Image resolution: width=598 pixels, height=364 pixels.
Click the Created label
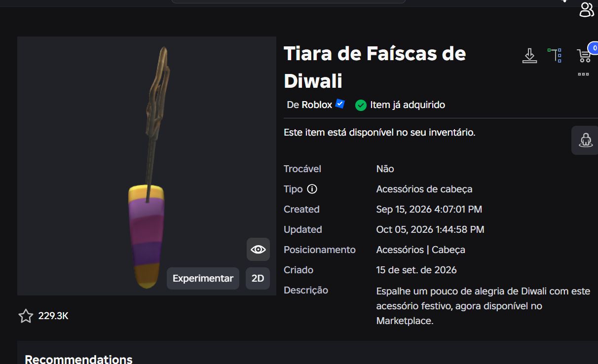point(301,209)
